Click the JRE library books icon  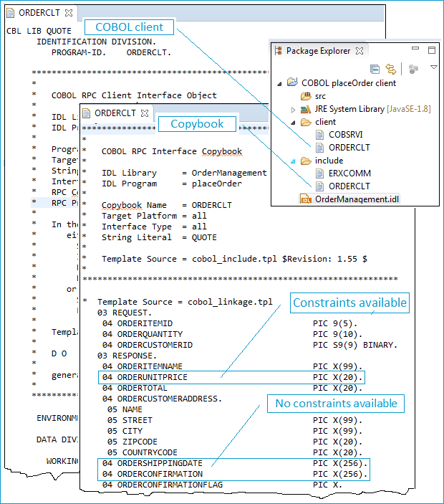(x=306, y=109)
